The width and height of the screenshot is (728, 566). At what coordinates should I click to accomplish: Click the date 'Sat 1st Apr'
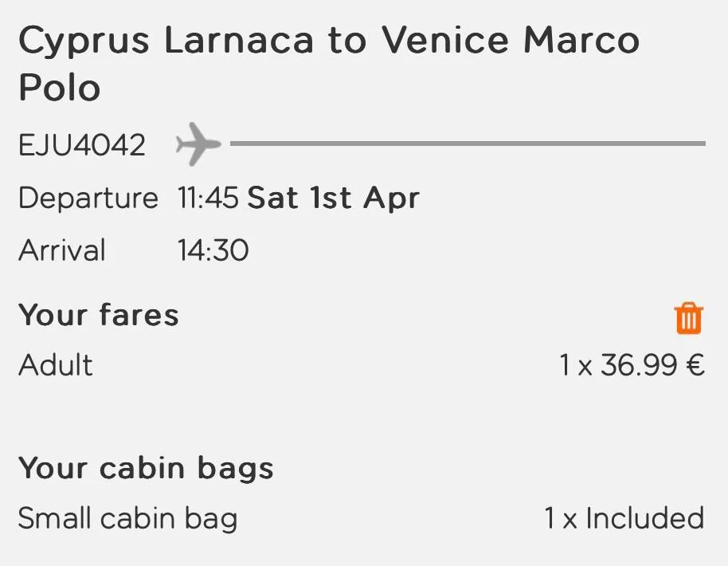(333, 198)
